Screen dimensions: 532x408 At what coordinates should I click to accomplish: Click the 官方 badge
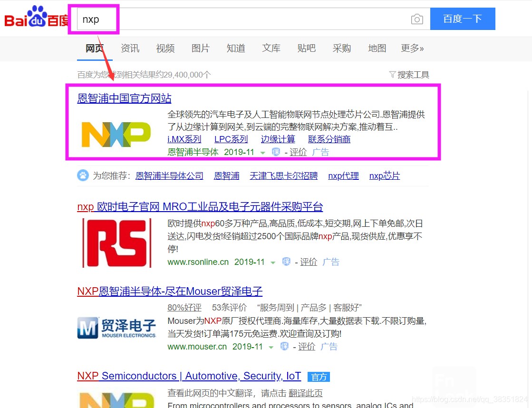pyautogui.click(x=319, y=377)
